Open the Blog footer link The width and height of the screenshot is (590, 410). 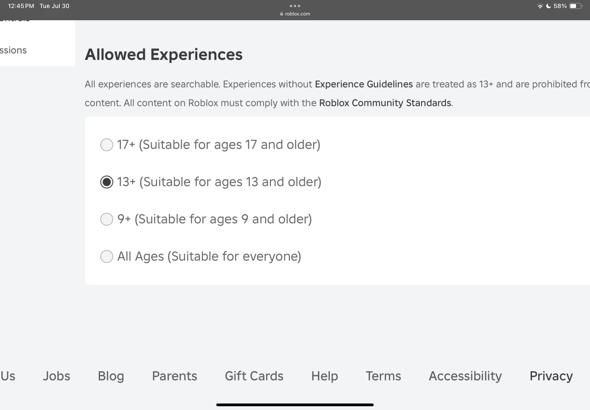coord(111,376)
